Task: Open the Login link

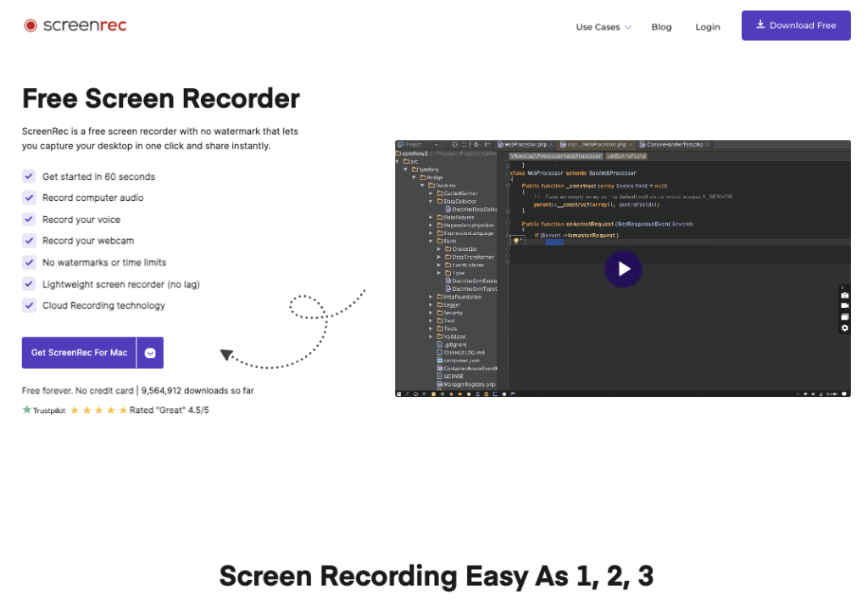Action: pyautogui.click(x=708, y=26)
